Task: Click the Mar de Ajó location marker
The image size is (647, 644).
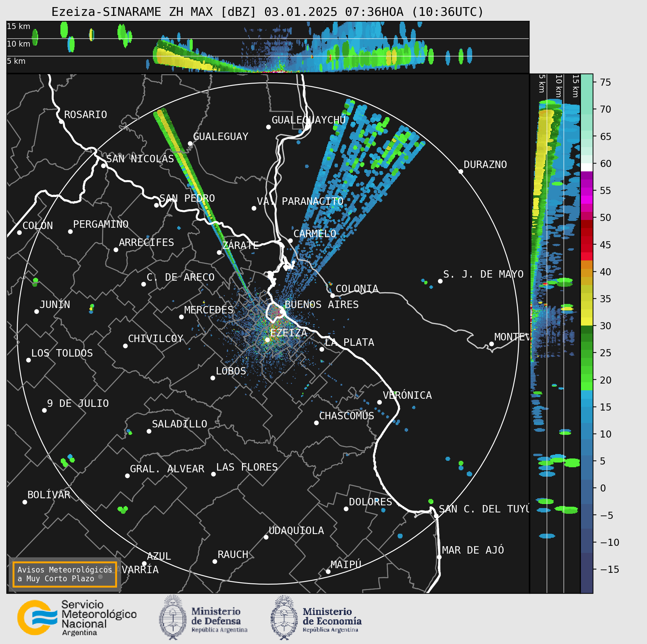Action: click(439, 557)
